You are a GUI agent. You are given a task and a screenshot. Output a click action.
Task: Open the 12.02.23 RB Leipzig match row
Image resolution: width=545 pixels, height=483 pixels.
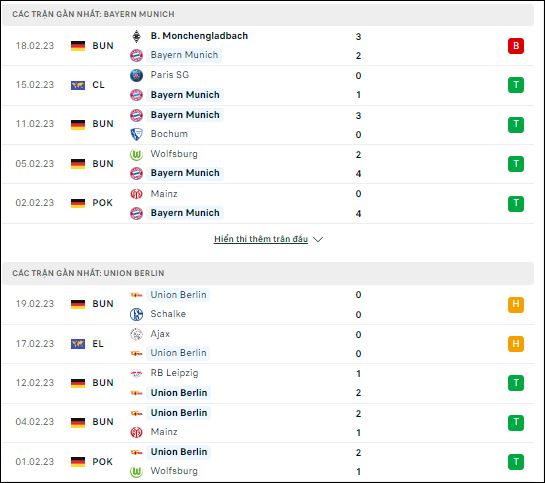[268, 383]
